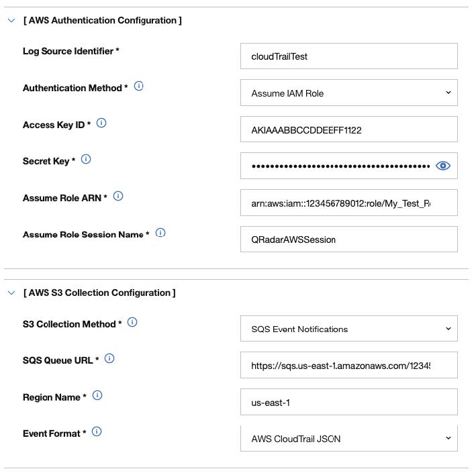Click info icon beside Assume Role Session Name

[160, 233]
